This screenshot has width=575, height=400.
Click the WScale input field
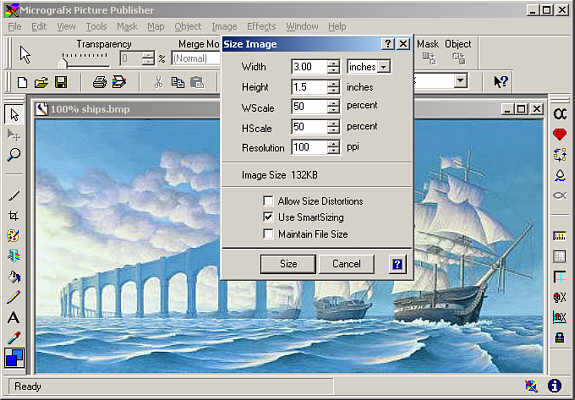click(308, 107)
